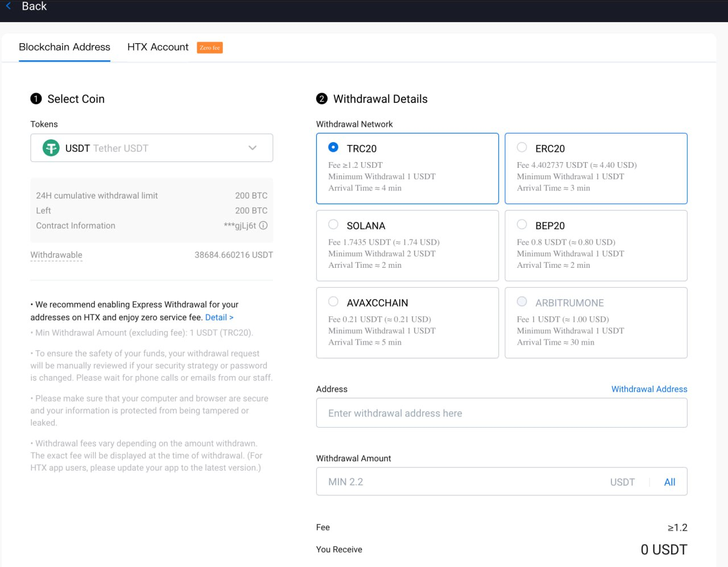
Task: Click the Back arrow icon
Action: point(9,6)
